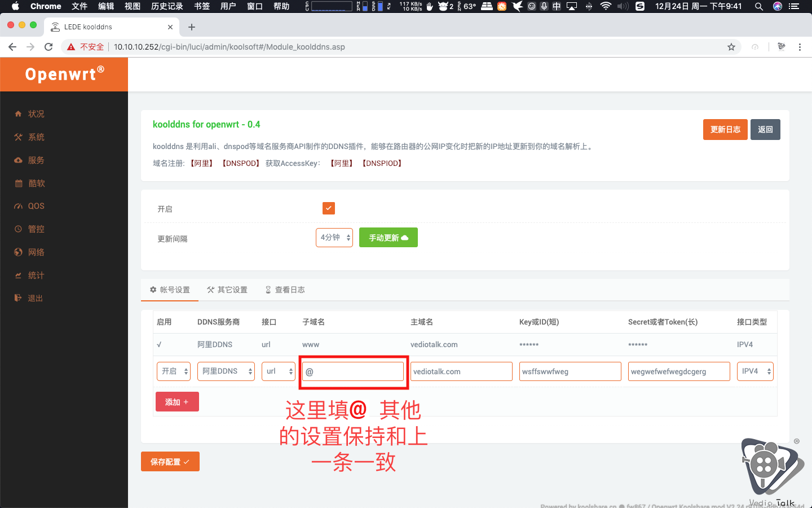Click the 子域名 subdomain input field

(x=353, y=371)
